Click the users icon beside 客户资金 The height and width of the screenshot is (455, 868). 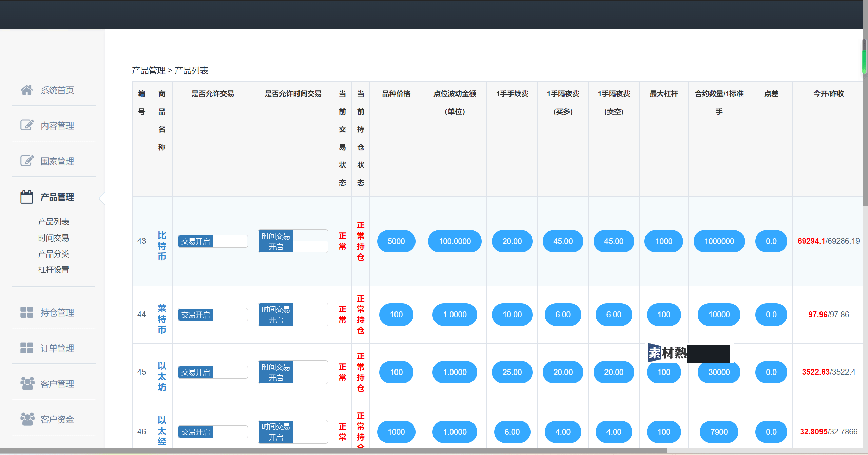click(x=27, y=419)
